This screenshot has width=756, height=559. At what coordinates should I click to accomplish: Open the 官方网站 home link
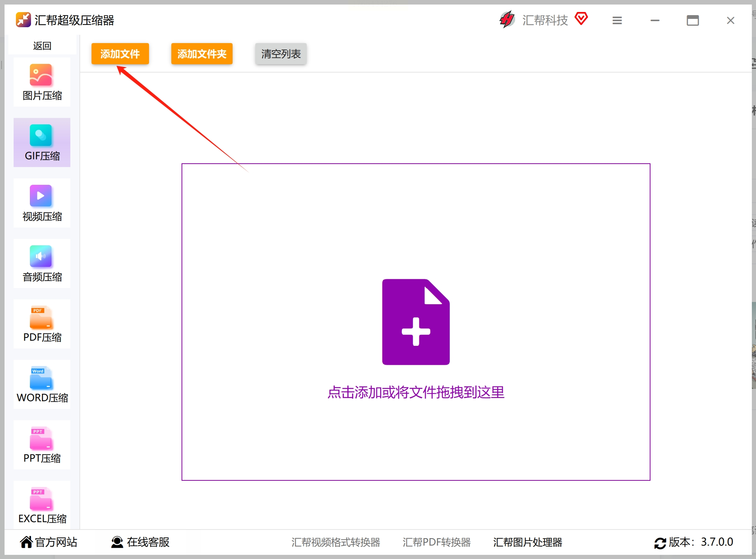pyautogui.click(x=49, y=542)
